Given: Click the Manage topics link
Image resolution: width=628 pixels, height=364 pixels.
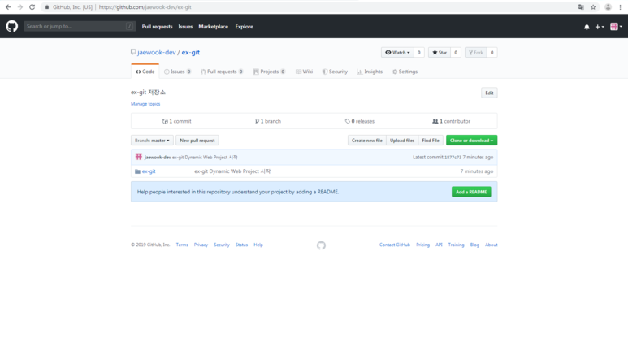Looking at the screenshot, I should 145,104.
